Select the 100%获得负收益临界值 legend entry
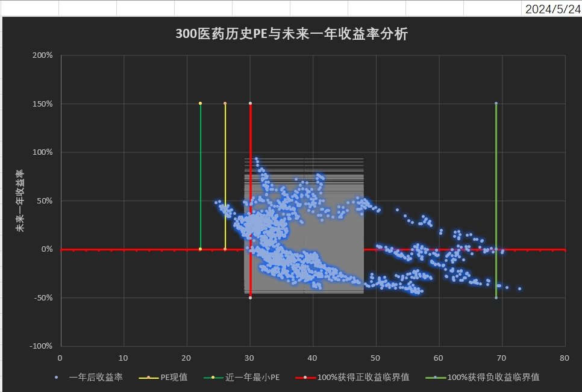The height and width of the screenshot is (392, 582). [x=483, y=377]
